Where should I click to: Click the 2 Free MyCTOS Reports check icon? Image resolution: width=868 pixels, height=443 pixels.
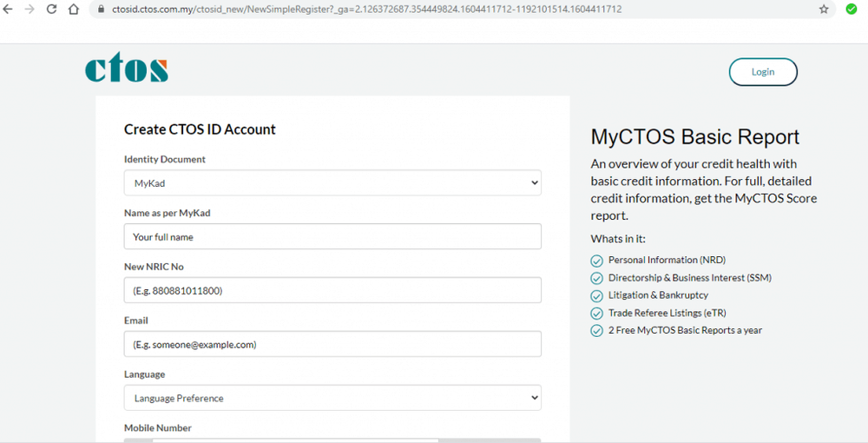(596, 331)
